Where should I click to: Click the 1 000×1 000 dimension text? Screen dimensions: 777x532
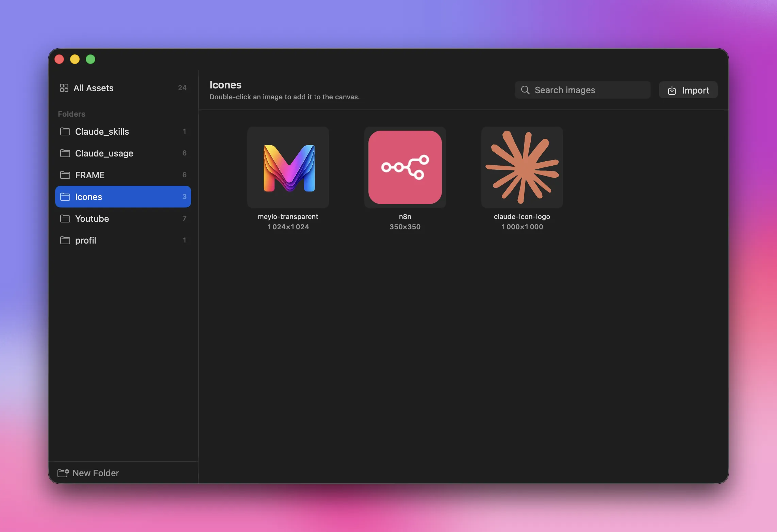[x=522, y=227]
